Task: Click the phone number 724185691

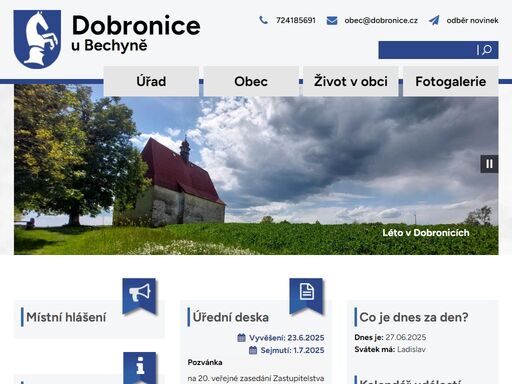Action: [x=296, y=20]
